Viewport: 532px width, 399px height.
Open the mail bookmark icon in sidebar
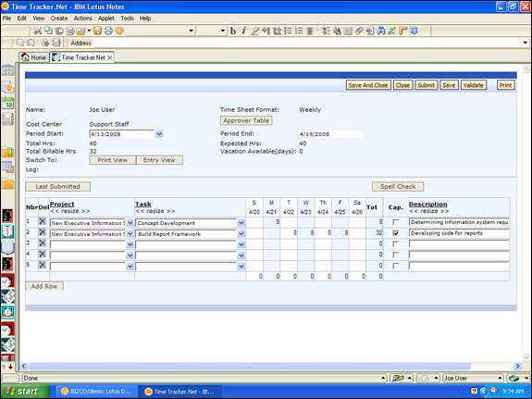(7, 87)
